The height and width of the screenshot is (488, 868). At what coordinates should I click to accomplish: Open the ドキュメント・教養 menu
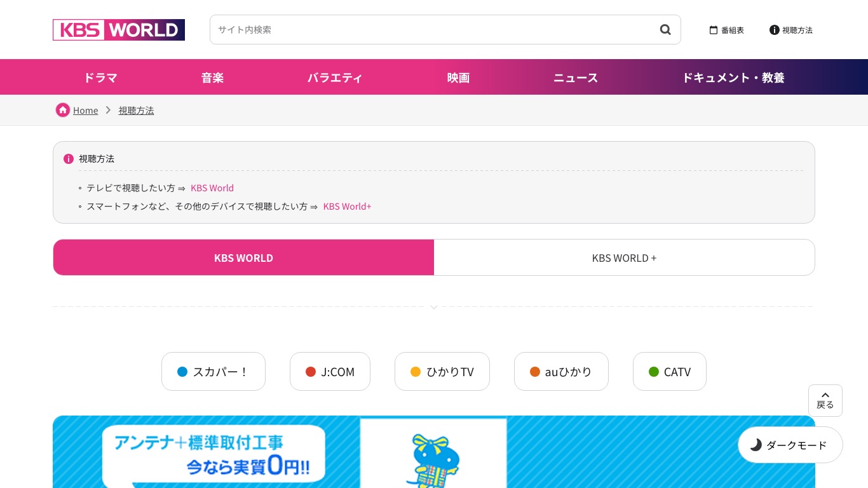(733, 78)
